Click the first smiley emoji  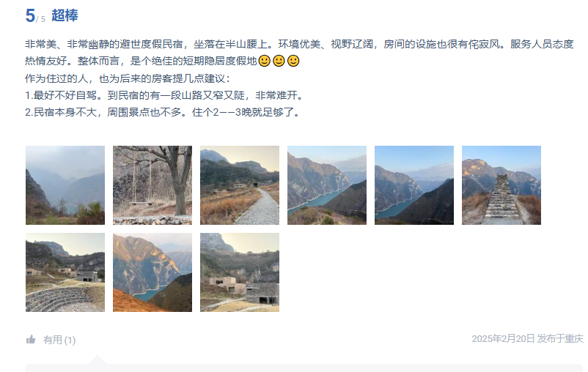point(265,61)
